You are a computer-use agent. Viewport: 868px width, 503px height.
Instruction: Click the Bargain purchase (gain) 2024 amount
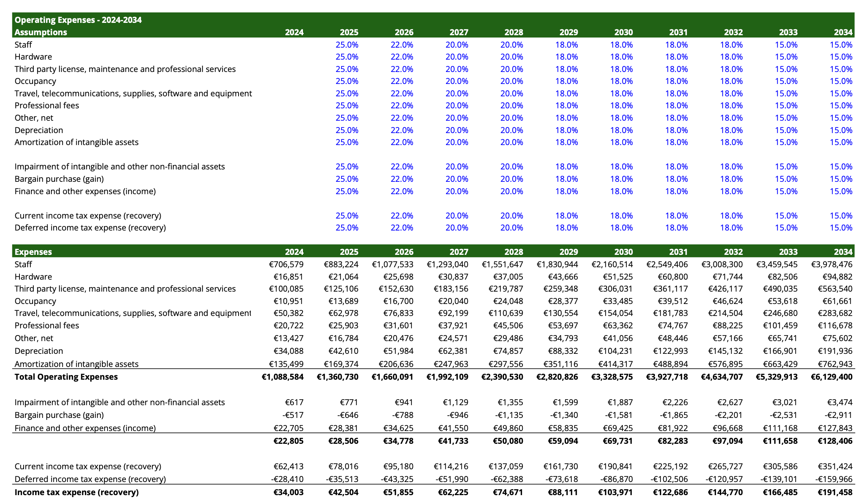pyautogui.click(x=292, y=415)
